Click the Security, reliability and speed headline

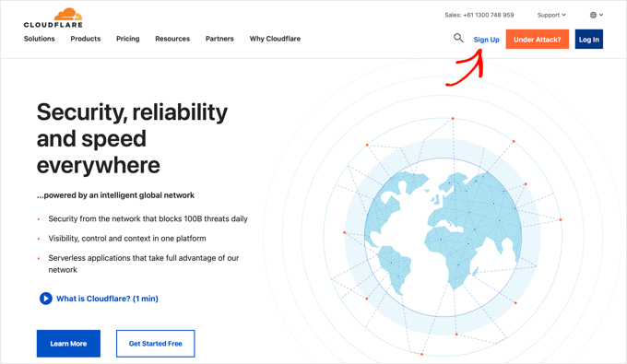click(x=132, y=138)
